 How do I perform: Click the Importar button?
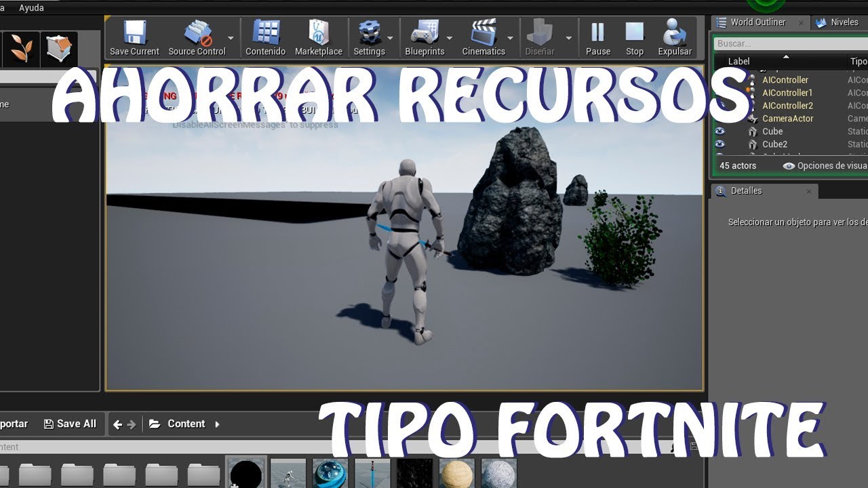pyautogui.click(x=14, y=424)
